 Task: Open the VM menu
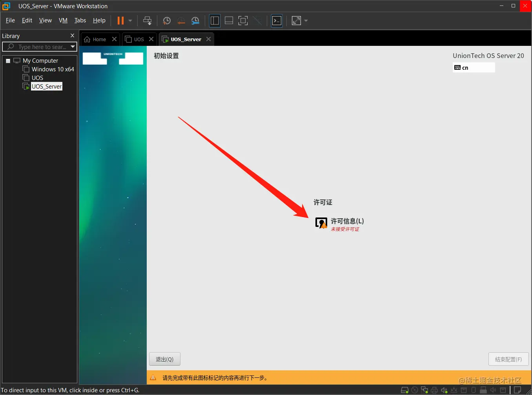(63, 20)
